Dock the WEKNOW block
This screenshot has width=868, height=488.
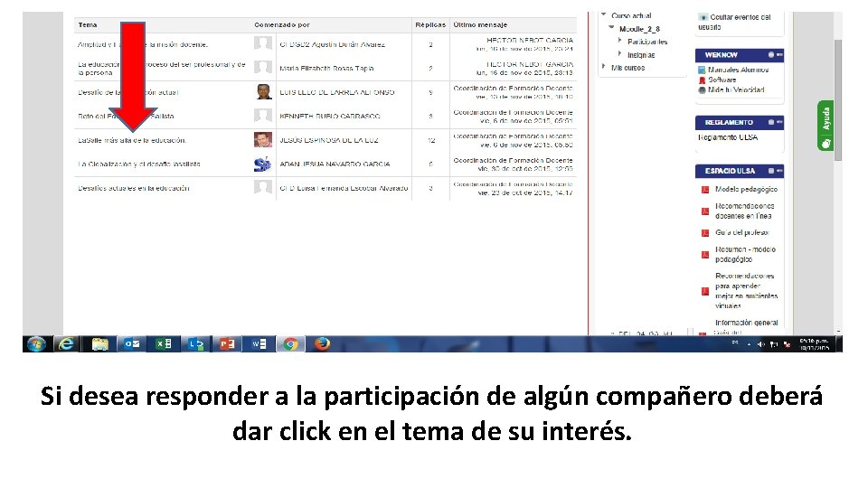pyautogui.click(x=779, y=55)
